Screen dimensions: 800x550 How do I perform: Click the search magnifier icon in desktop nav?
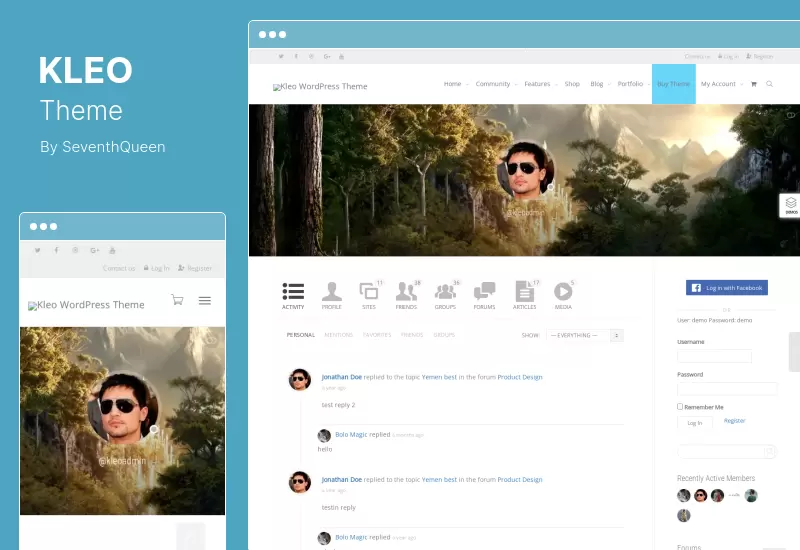point(769,84)
